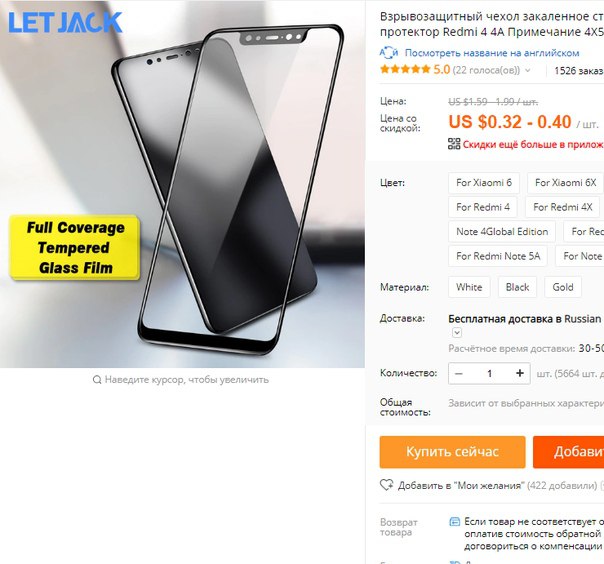Select the For Redmi Note 5A option

[498, 256]
